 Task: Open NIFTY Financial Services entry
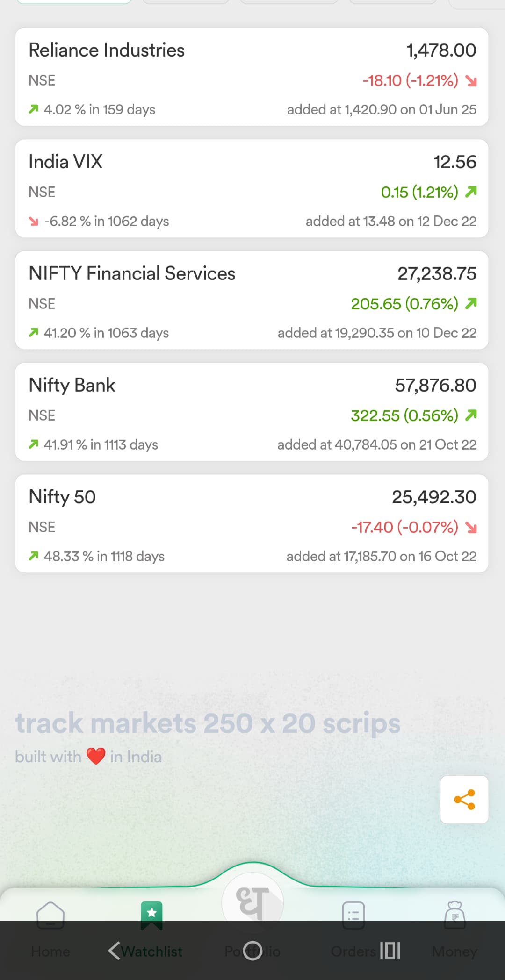(x=252, y=300)
